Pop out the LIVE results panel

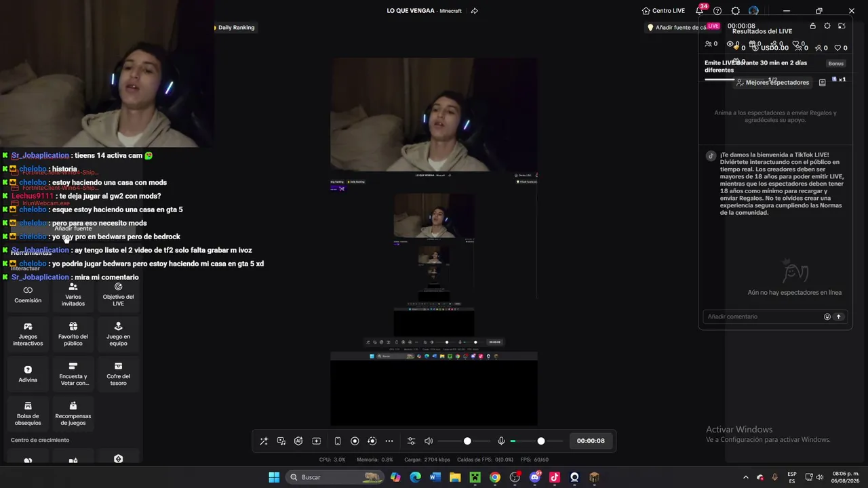pyautogui.click(x=842, y=26)
